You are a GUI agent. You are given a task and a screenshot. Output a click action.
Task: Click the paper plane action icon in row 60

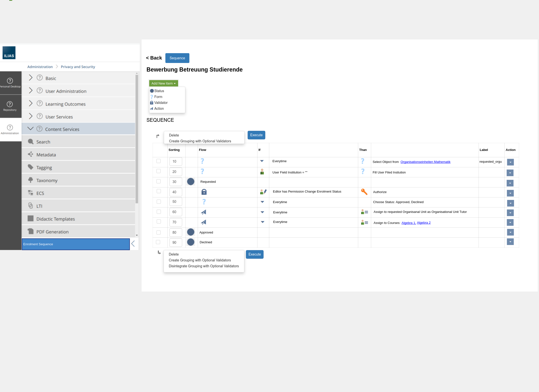click(203, 212)
